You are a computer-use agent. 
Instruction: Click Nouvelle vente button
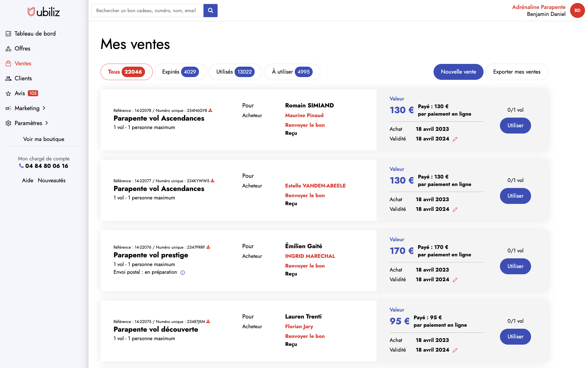coord(458,72)
